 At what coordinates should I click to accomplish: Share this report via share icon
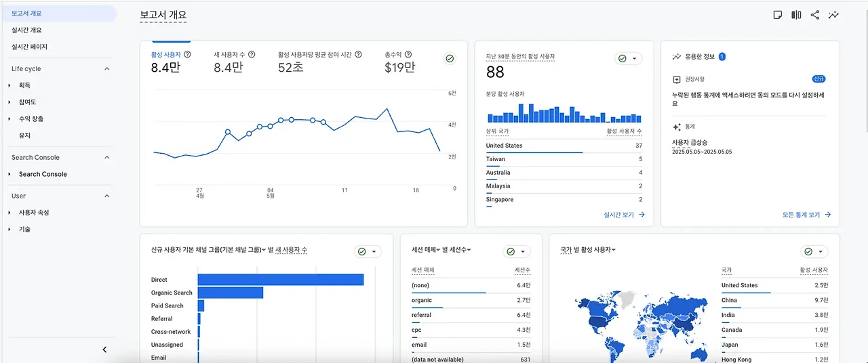coord(815,15)
